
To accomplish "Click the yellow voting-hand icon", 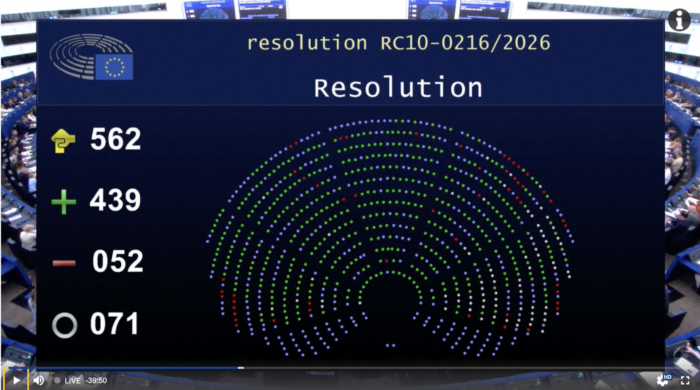I will (63, 141).
